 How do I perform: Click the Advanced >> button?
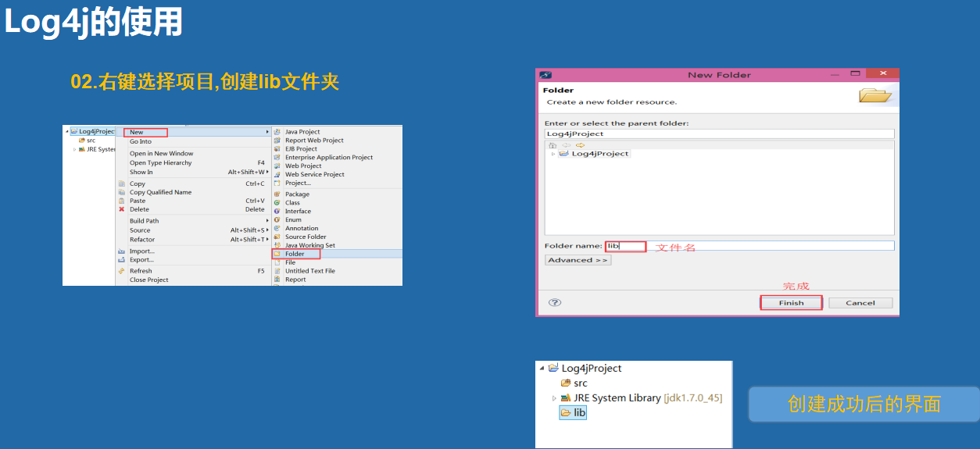(578, 260)
